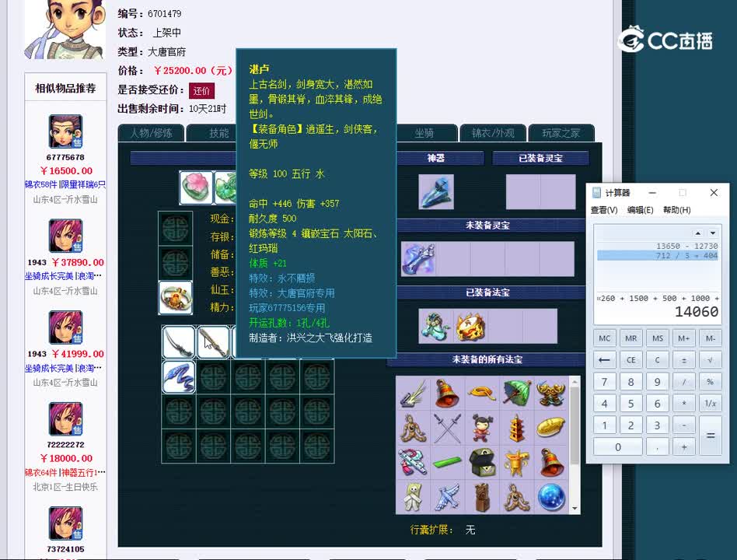Switch to the 技能 tab
The image size is (737, 560).
pos(219,133)
